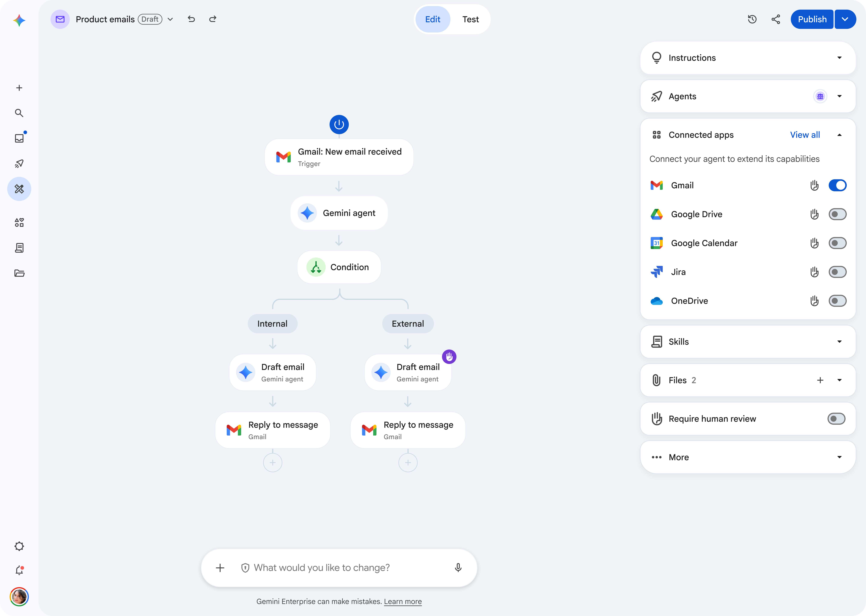
Task: Open settings gear in sidebar
Action: coord(19,546)
